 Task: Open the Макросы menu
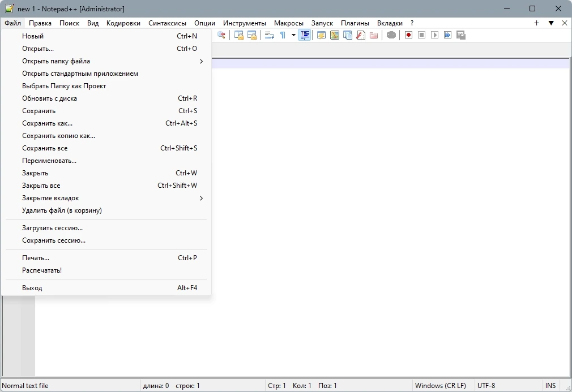(289, 23)
